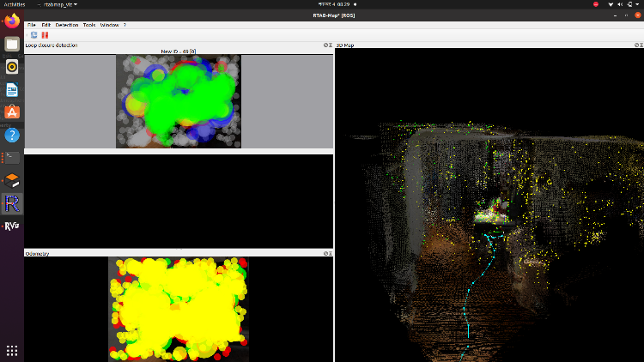644x362 pixels.
Task: Open the Window menu
Action: 110,25
